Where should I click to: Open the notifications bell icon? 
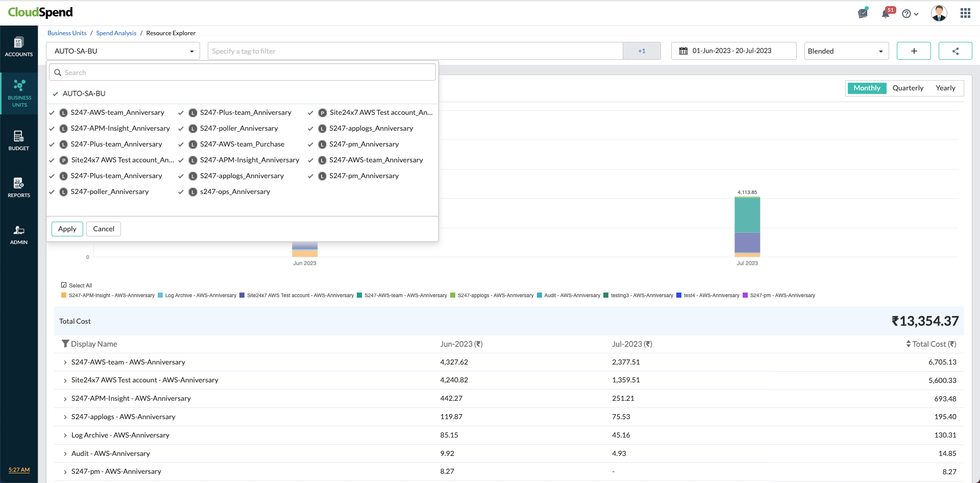click(x=886, y=14)
